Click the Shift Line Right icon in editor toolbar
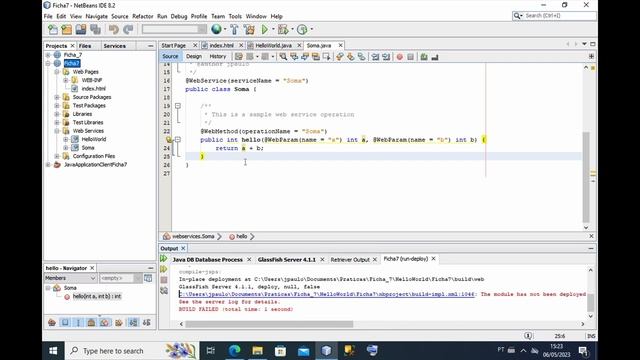The height and width of the screenshot is (360, 640). 386,57
